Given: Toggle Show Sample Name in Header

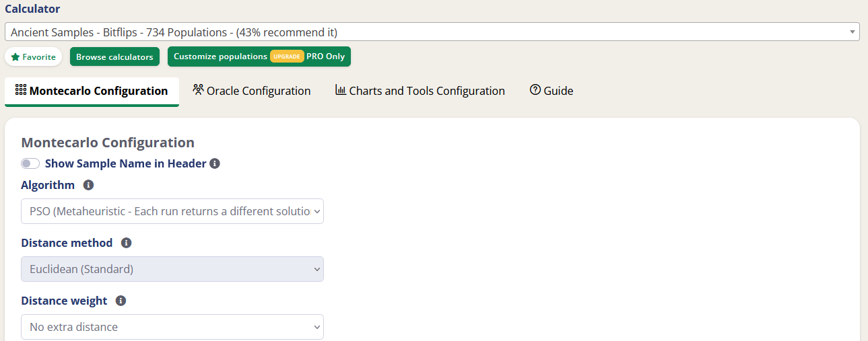Looking at the screenshot, I should point(30,163).
